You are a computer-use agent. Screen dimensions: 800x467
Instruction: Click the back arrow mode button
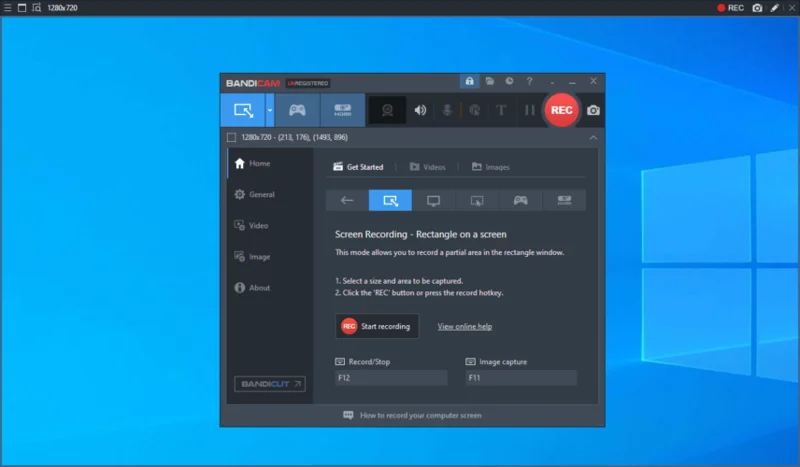click(347, 200)
